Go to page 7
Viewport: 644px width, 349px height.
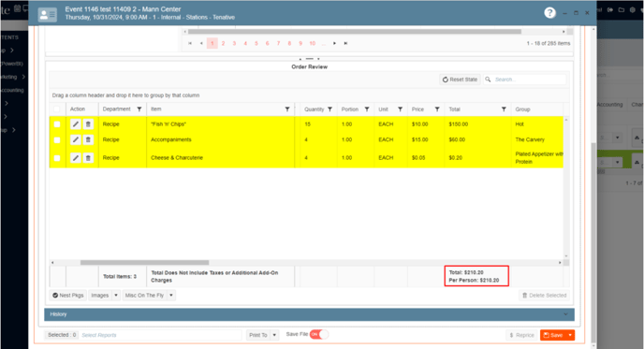coord(278,43)
